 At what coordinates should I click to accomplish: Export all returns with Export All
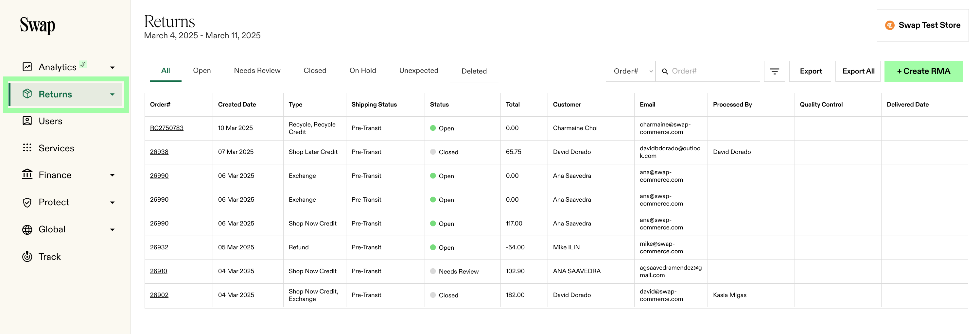(858, 71)
